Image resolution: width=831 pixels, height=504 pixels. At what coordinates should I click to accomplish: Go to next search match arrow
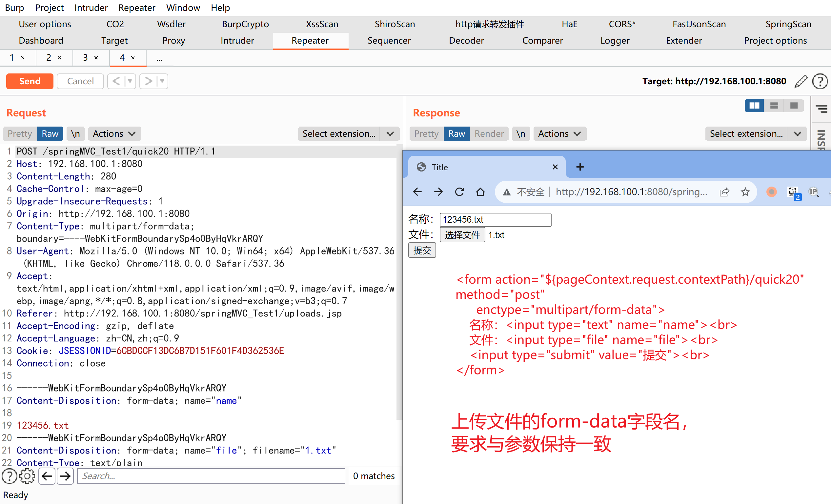click(x=65, y=476)
